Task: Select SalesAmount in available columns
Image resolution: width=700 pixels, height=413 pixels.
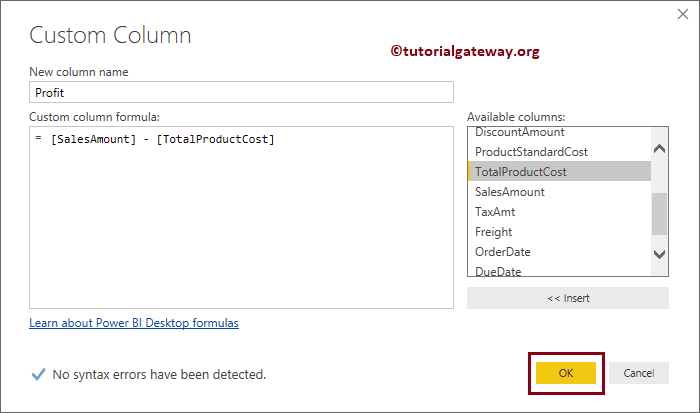Action: [x=509, y=192]
